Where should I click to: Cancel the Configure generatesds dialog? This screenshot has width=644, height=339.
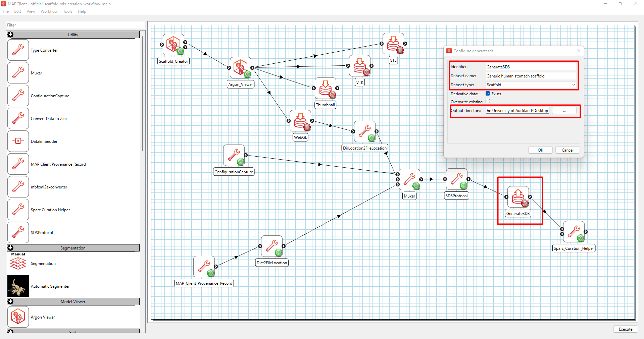567,150
